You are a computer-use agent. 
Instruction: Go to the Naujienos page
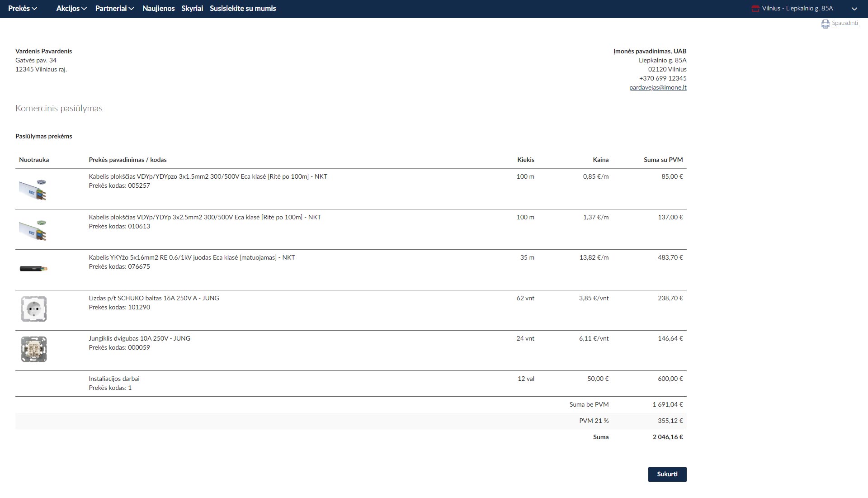[158, 9]
